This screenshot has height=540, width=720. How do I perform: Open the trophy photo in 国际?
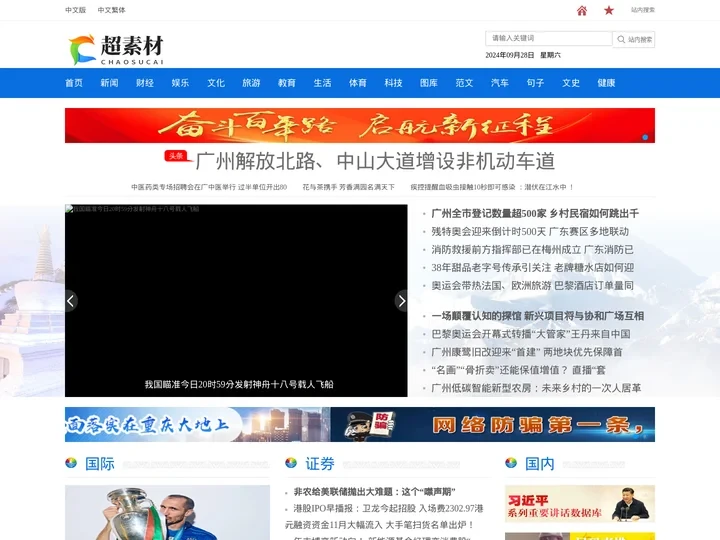pos(168,512)
